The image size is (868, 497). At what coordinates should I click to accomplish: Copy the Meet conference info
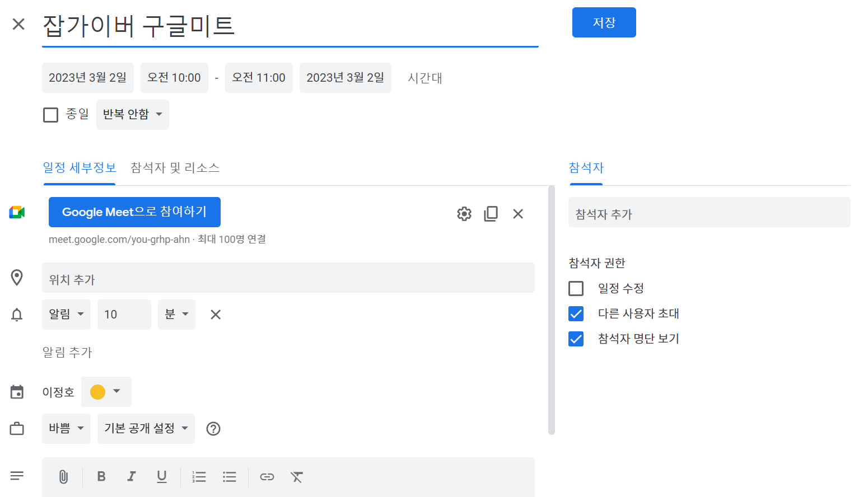coord(491,214)
